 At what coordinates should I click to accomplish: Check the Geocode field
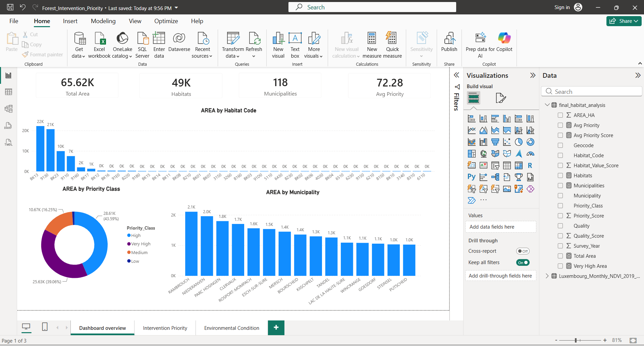[x=560, y=145]
